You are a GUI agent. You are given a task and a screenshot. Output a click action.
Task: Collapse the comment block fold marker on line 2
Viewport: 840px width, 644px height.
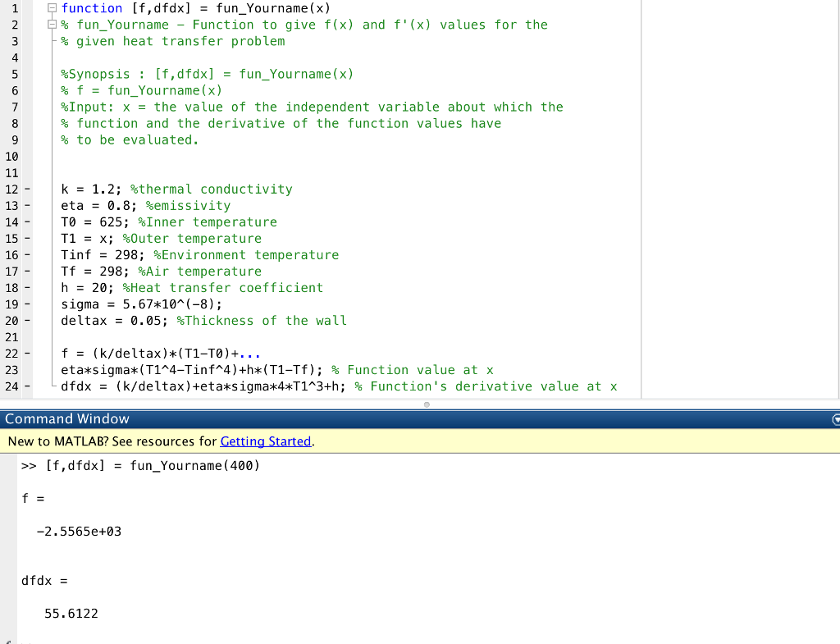52,25
